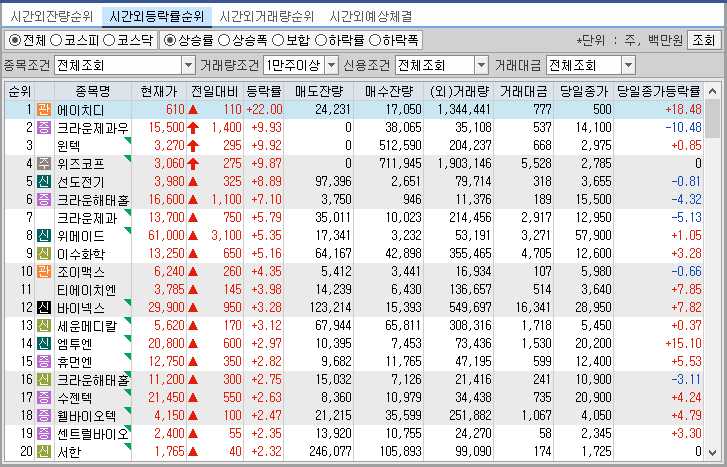
Task: Click the up triangle in 에이치디 row
Action: pos(193,110)
